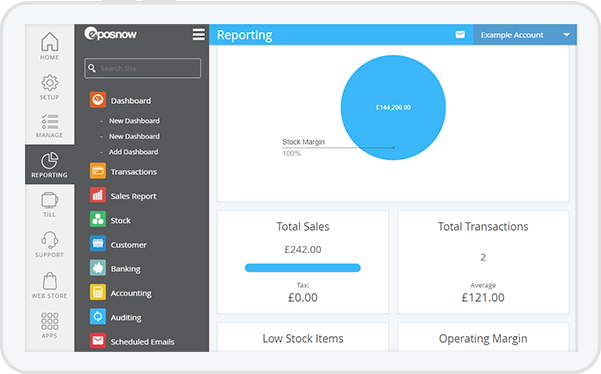Select the Reporting pie chart icon
This screenshot has width=601, height=374.
click(x=50, y=161)
